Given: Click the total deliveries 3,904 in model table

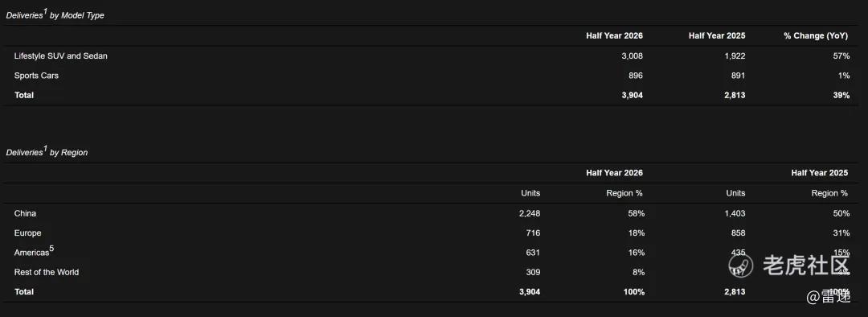Looking at the screenshot, I should [633, 95].
